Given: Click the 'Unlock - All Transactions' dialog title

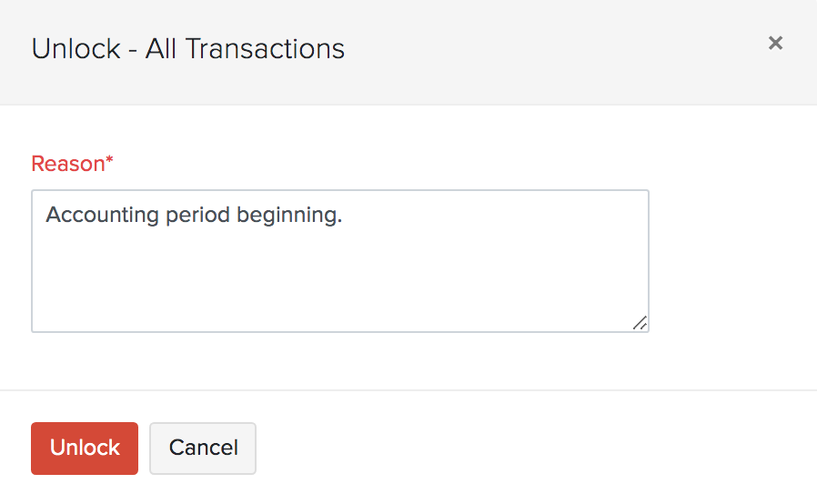Looking at the screenshot, I should [x=188, y=48].
